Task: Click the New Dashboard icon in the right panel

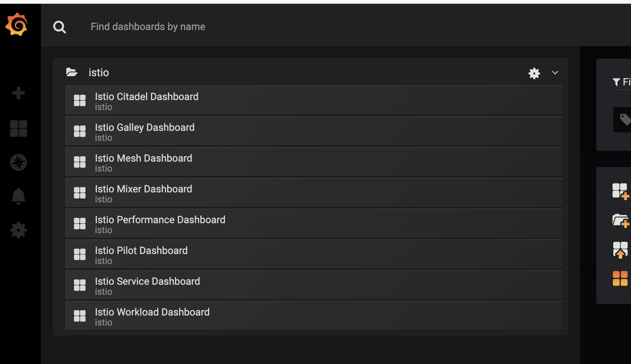Action: 620,190
